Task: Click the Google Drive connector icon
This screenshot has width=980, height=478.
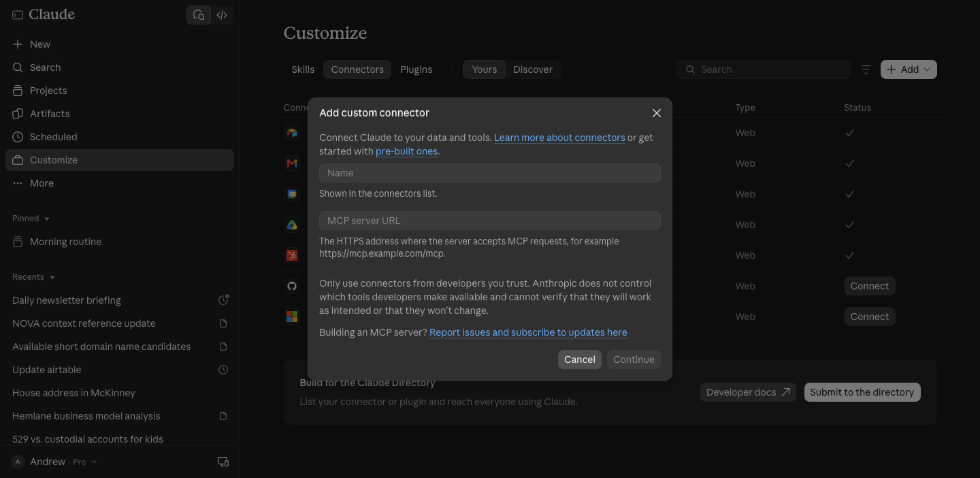Action: [292, 225]
